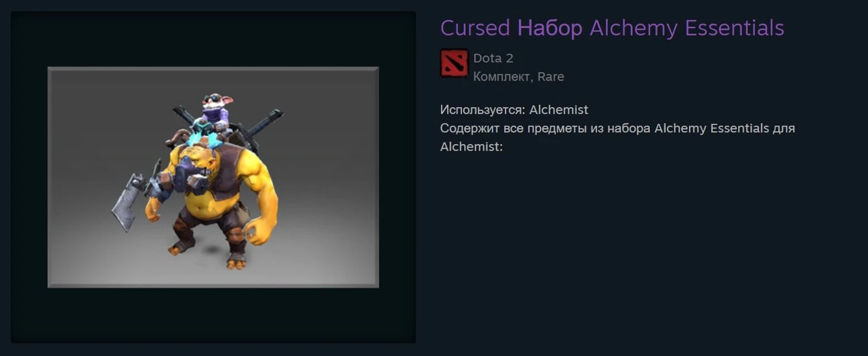The image size is (868, 356).
Task: Open the Alchemist set preview image
Action: pos(213,177)
